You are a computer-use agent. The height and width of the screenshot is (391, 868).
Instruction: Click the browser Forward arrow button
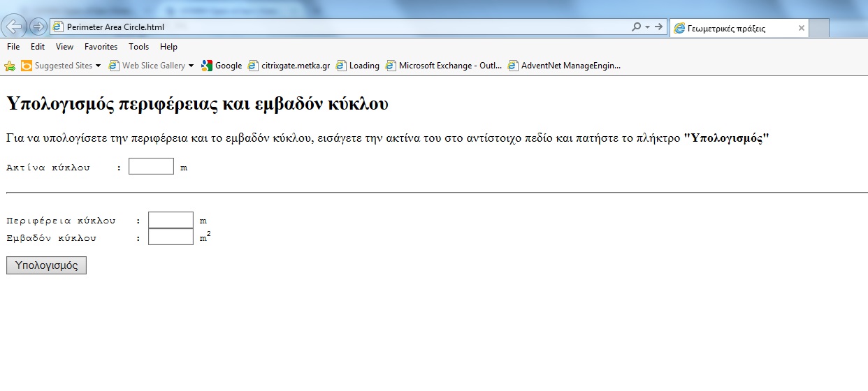[38, 27]
